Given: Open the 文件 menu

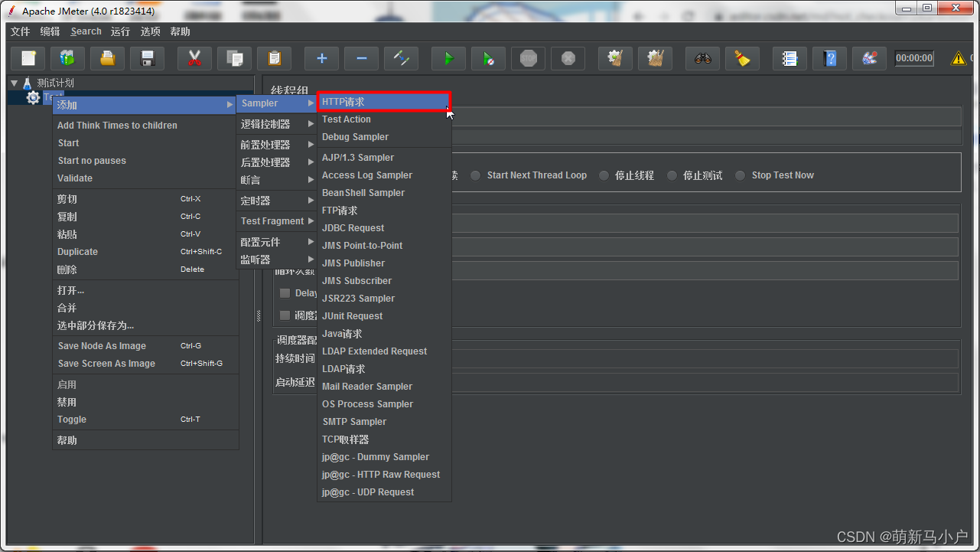Looking at the screenshot, I should pyautogui.click(x=20, y=31).
